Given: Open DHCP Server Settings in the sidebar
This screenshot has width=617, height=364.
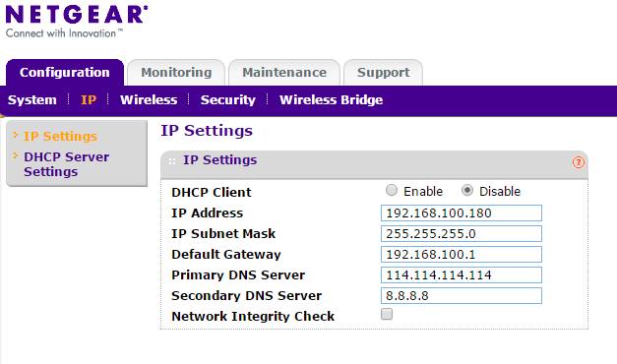Looking at the screenshot, I should coord(67,164).
